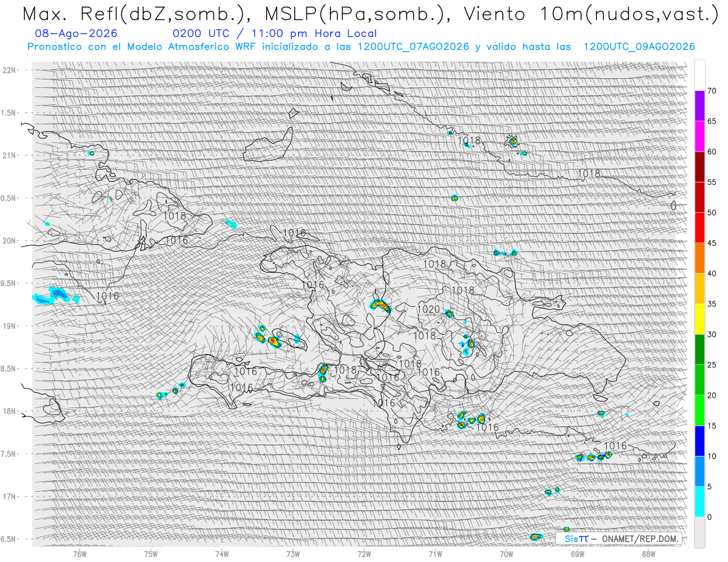Click the color bar value '30'

coord(712,334)
